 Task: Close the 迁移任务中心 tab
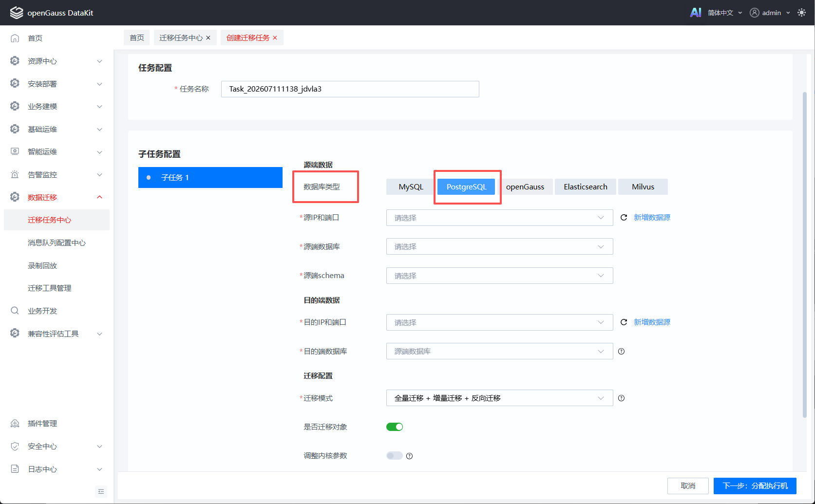208,38
